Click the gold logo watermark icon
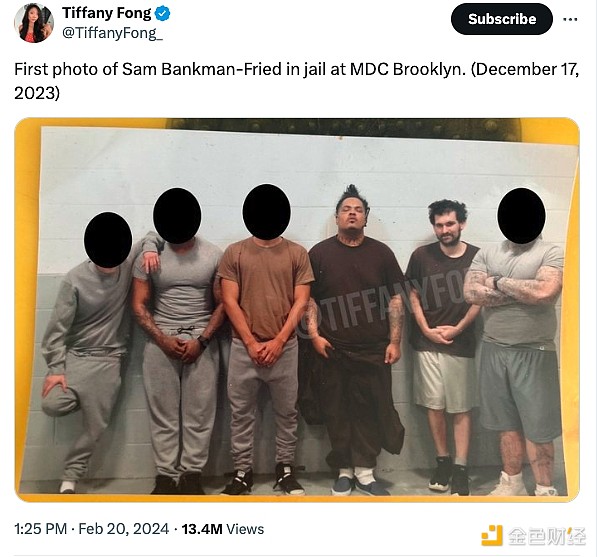 [x=492, y=535]
